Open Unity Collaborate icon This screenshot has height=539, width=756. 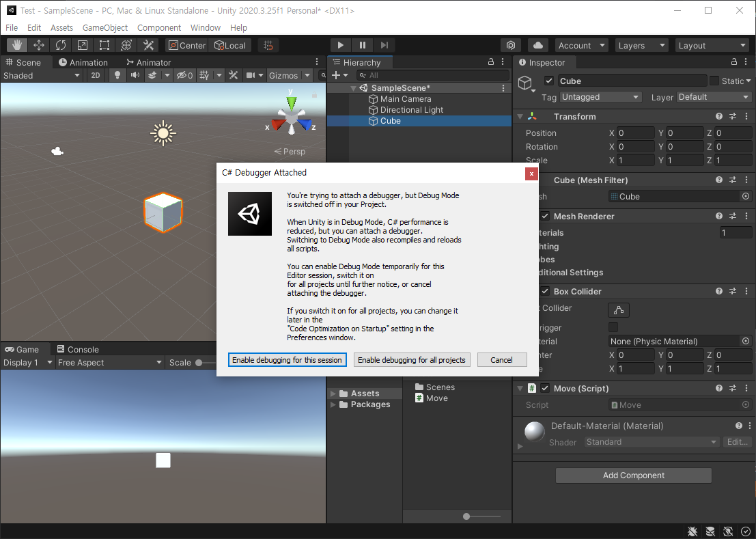(511, 45)
